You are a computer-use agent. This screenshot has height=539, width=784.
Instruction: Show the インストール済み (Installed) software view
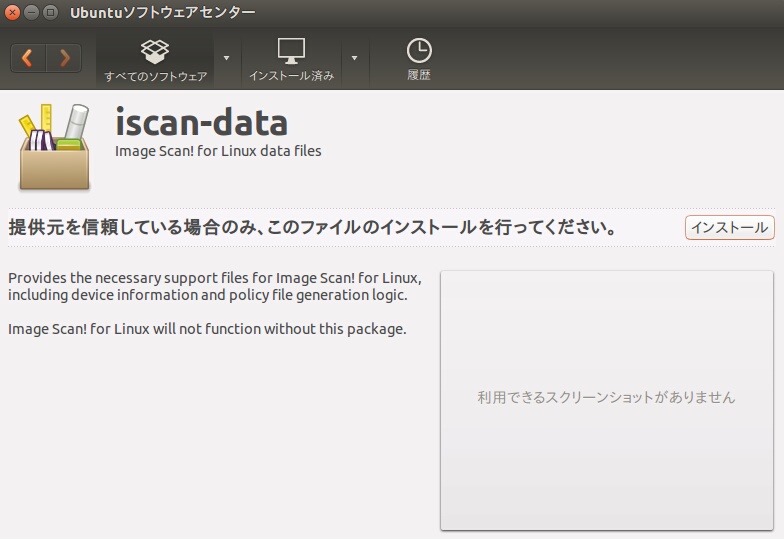[292, 60]
